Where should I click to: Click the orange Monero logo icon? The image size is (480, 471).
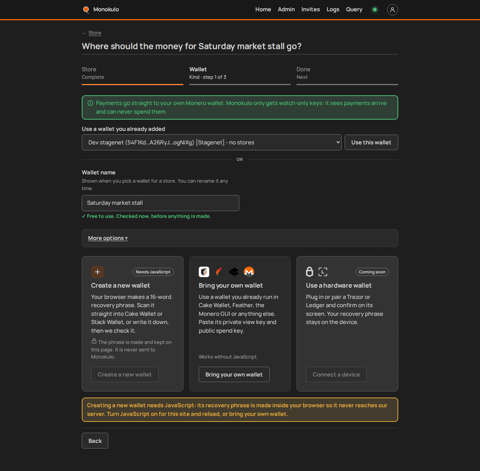click(249, 272)
